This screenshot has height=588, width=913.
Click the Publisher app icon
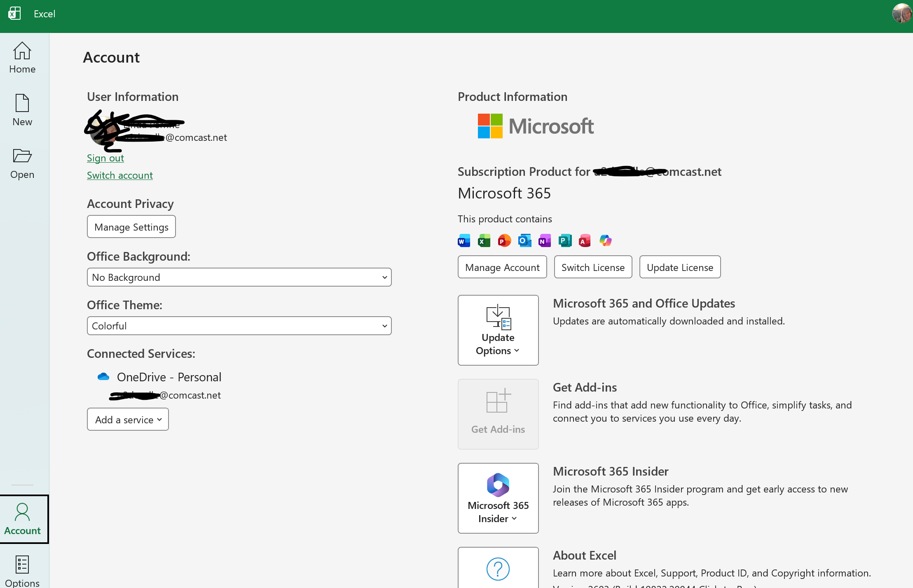pos(565,240)
